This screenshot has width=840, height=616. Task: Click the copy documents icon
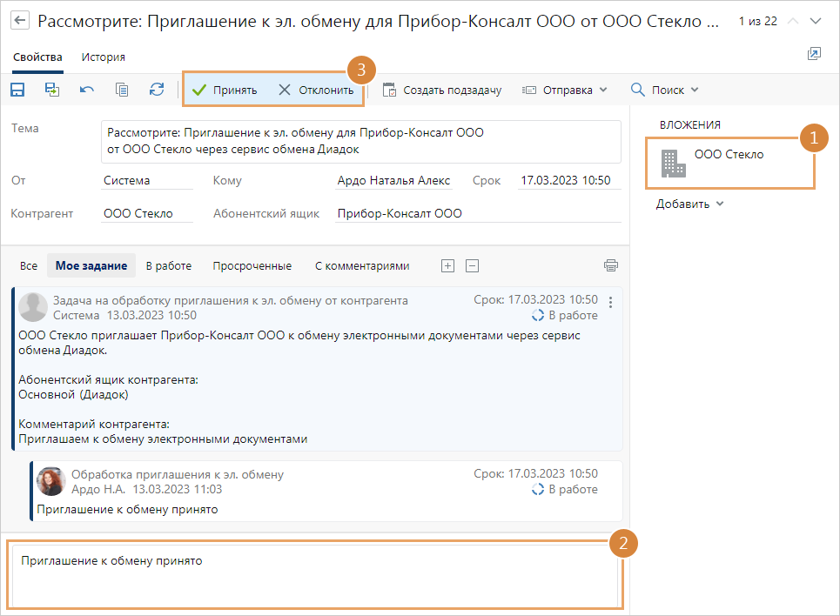pyautogui.click(x=122, y=90)
